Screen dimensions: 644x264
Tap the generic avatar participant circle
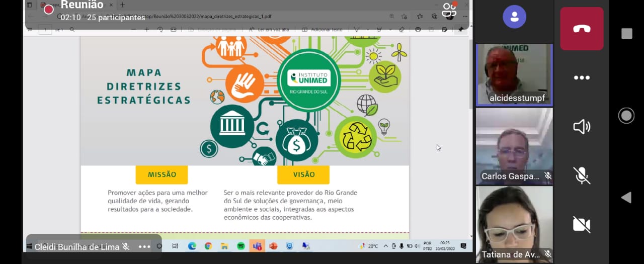[x=514, y=17]
